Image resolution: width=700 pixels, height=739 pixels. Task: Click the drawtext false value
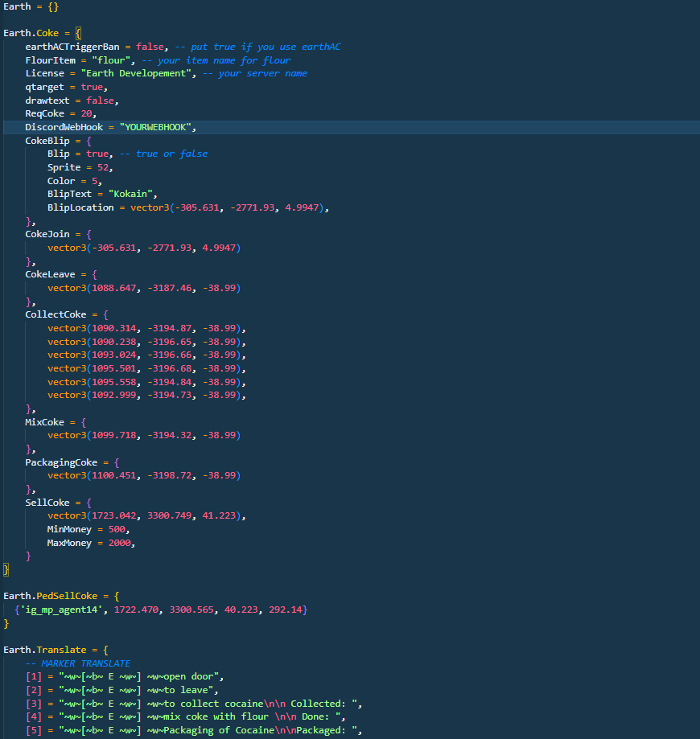pyautogui.click(x=100, y=101)
